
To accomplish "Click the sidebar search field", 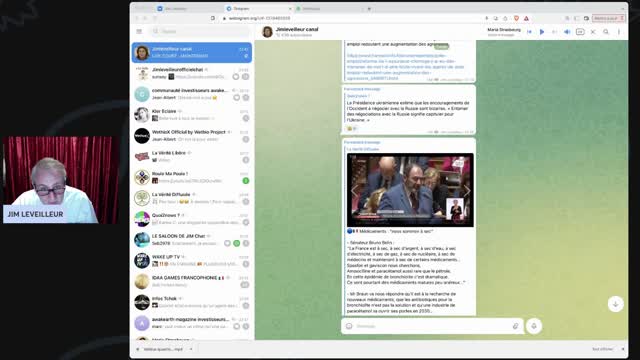I will 200,31.
